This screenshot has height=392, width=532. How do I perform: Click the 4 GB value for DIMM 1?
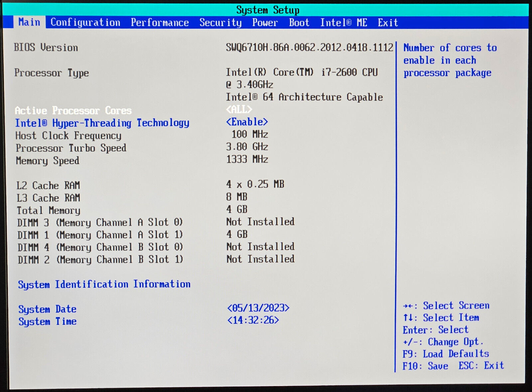pos(237,234)
